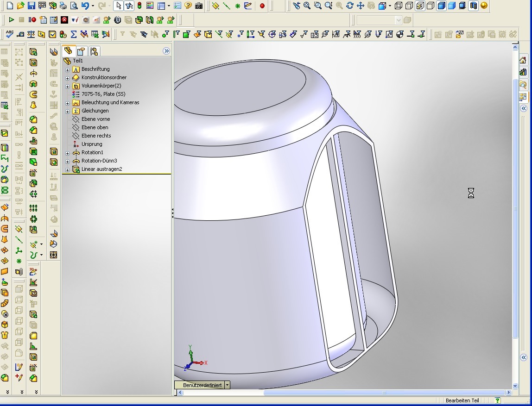Click the Rebuild traffic light icon
This screenshot has height=406, width=532.
(139, 6)
